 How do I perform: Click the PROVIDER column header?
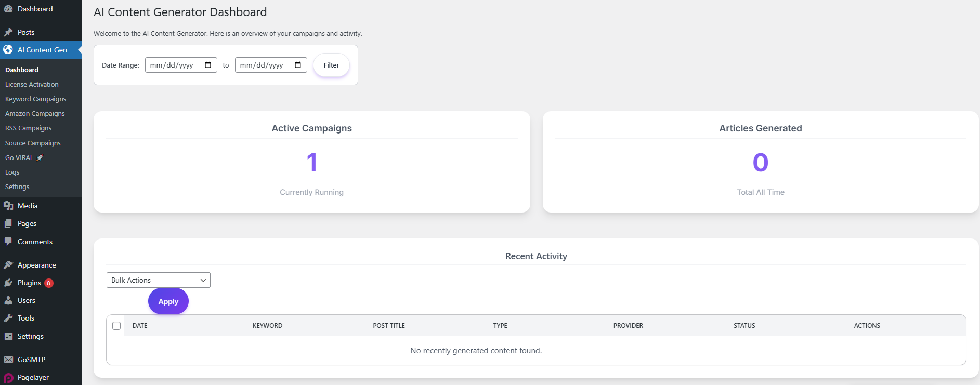628,326
